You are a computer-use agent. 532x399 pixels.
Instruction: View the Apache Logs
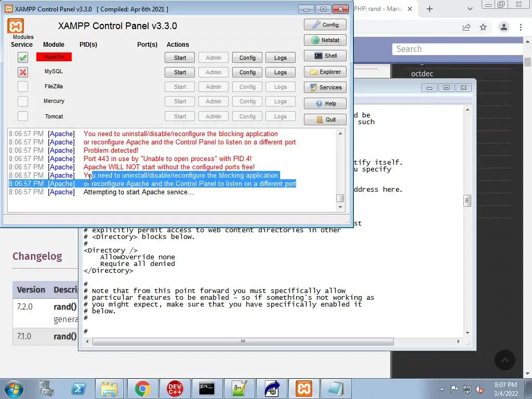280,58
